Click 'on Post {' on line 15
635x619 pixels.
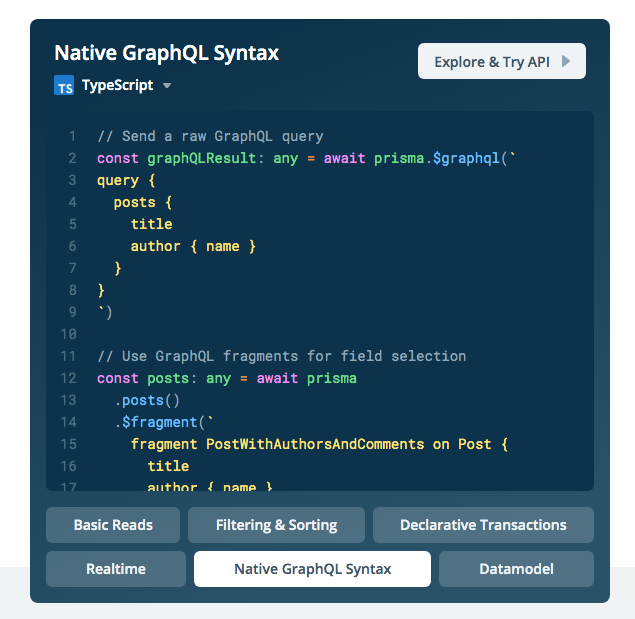coord(470,444)
